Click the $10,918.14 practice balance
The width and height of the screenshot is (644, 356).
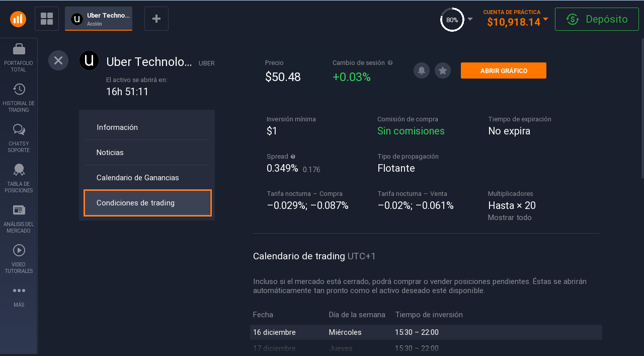coord(514,22)
